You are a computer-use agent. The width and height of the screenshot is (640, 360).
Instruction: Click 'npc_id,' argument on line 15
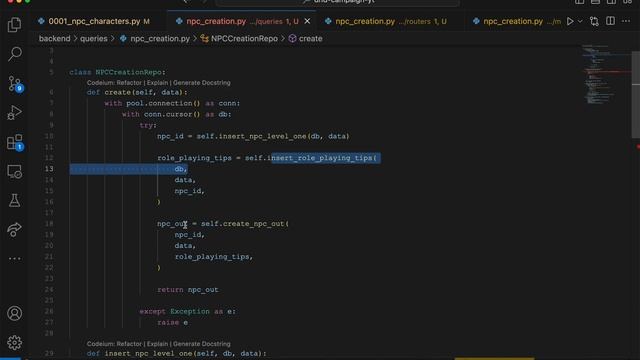click(x=190, y=191)
